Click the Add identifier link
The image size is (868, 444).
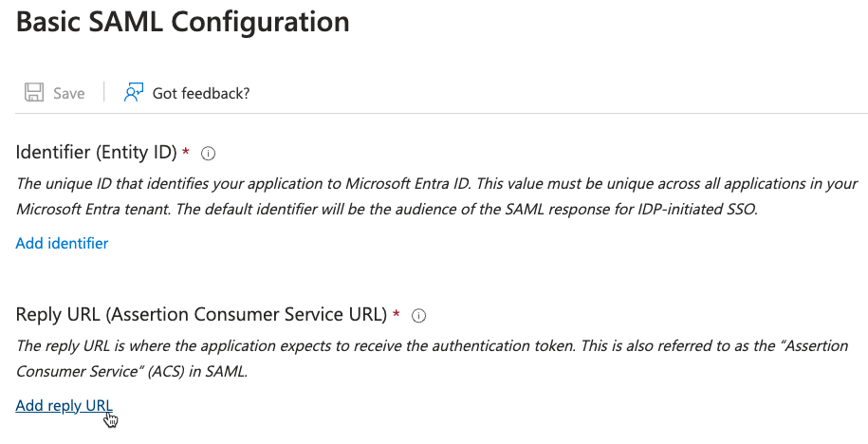point(62,244)
